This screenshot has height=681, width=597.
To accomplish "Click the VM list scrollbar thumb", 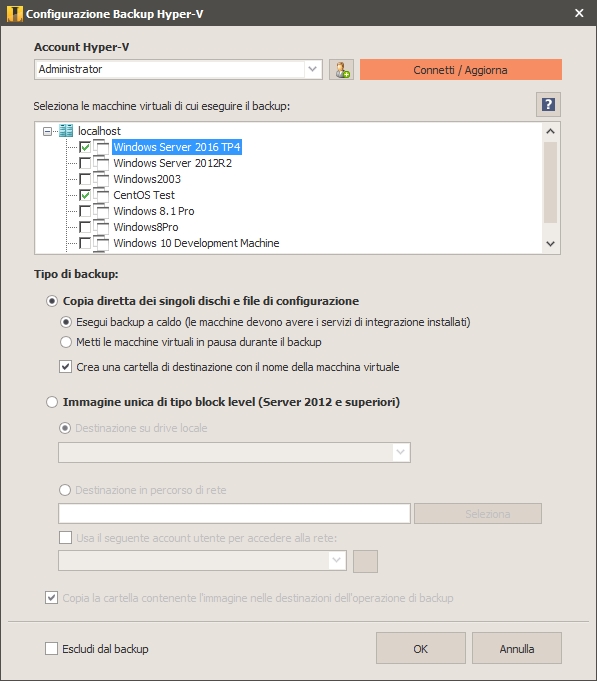I will (x=551, y=182).
